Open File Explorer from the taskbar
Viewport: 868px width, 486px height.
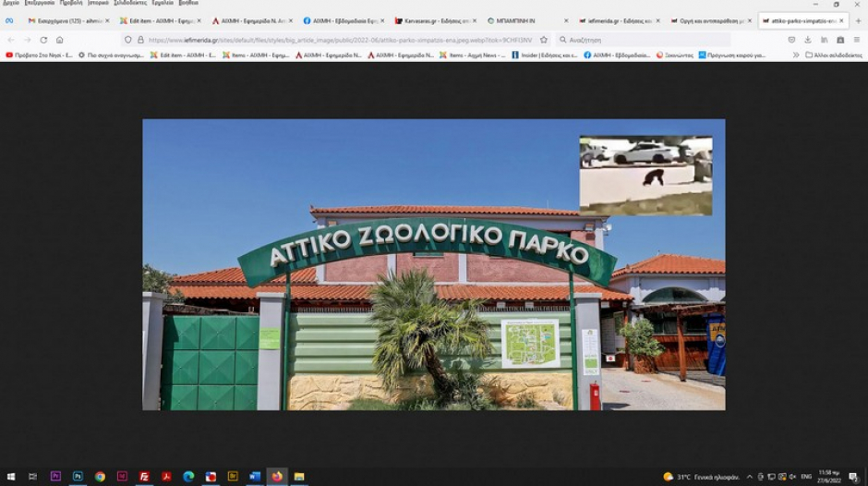point(299,477)
